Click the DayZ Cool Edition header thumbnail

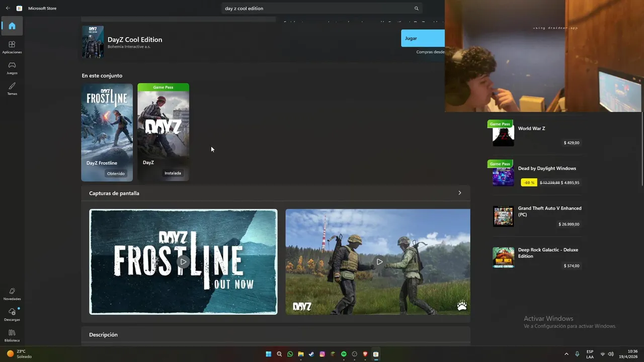tap(93, 42)
